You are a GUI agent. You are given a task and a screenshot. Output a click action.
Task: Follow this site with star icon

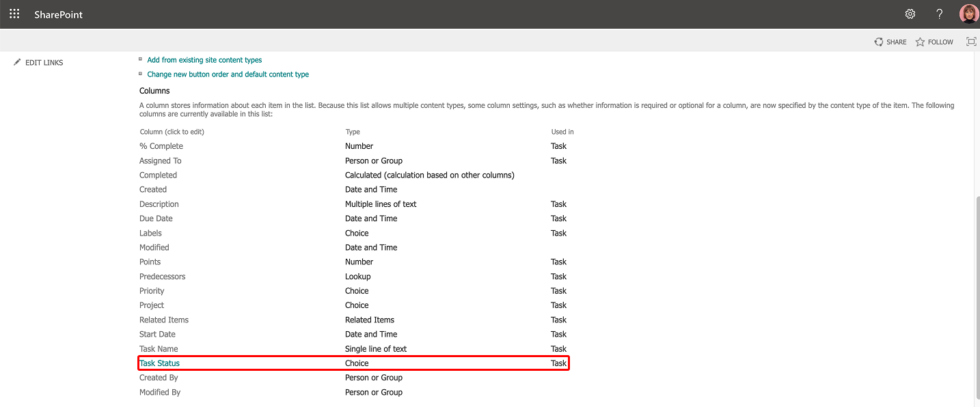tap(921, 42)
